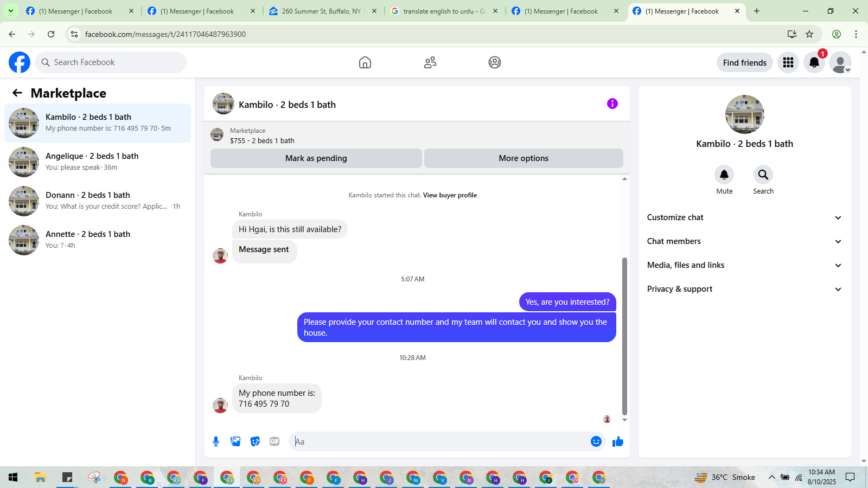This screenshot has width=868, height=488.
Task: Send a voice clip microphone icon
Action: point(216,441)
